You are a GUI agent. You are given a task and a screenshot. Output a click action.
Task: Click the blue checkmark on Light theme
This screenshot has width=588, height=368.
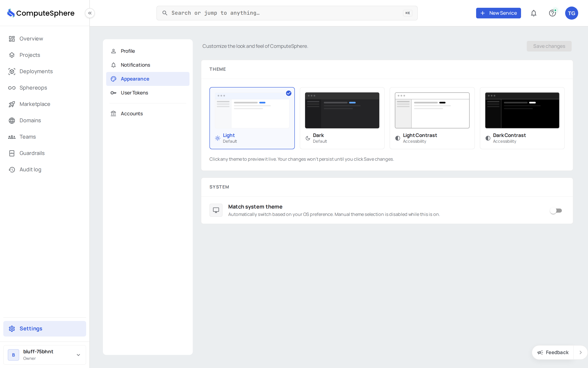289,93
